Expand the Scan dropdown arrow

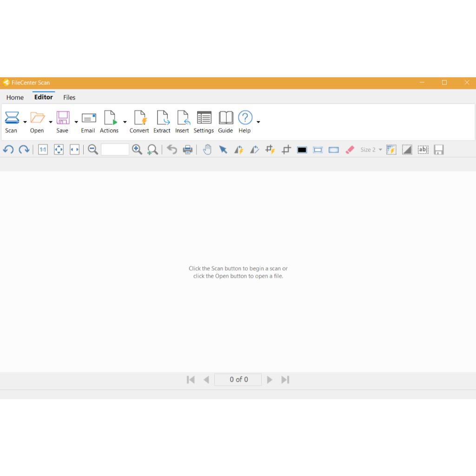[x=25, y=122]
